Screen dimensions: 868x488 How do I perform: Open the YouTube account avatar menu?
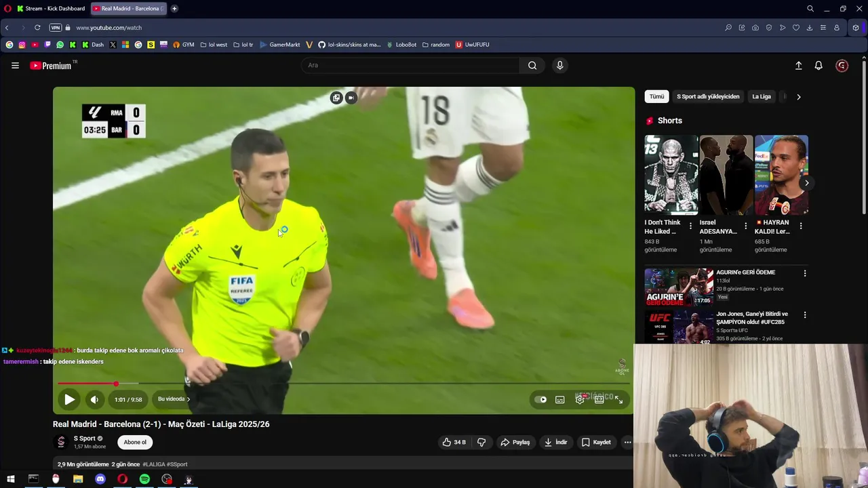842,66
